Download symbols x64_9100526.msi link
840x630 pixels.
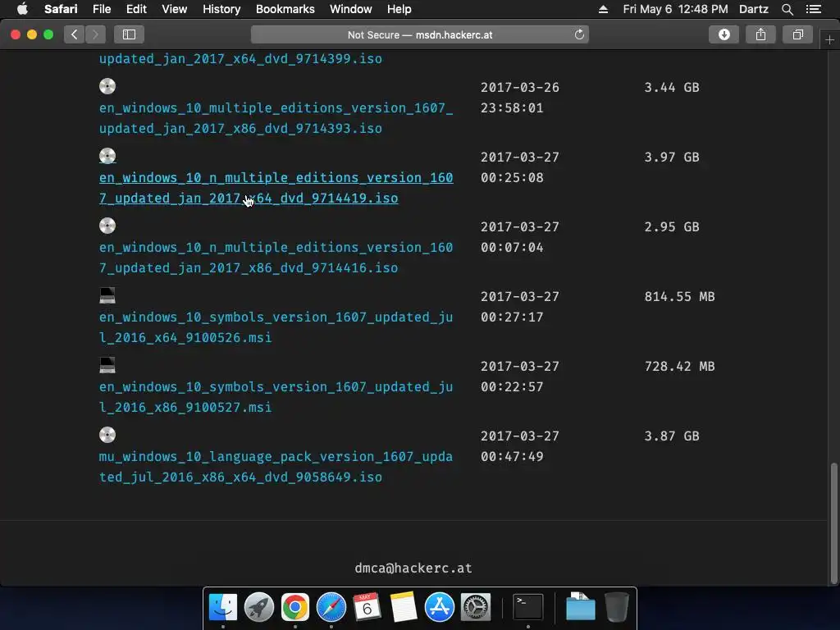tap(276, 326)
